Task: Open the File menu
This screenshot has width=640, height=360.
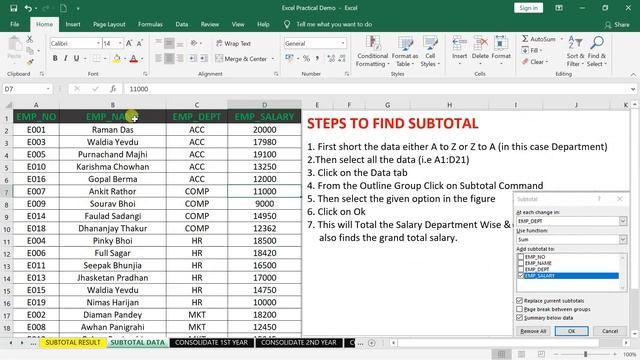Action: pyautogui.click(x=15, y=24)
